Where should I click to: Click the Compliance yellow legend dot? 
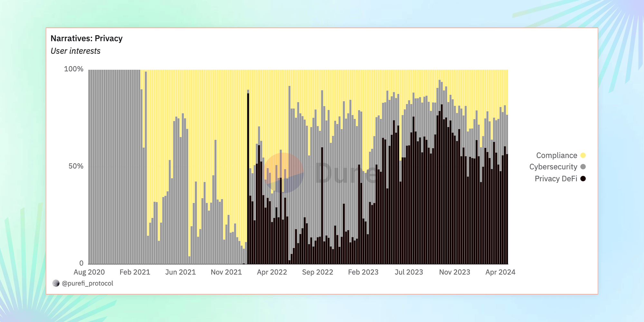click(583, 156)
